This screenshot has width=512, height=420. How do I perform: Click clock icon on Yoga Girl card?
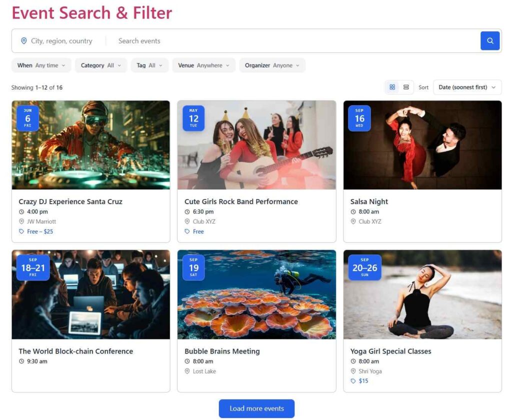(353, 361)
